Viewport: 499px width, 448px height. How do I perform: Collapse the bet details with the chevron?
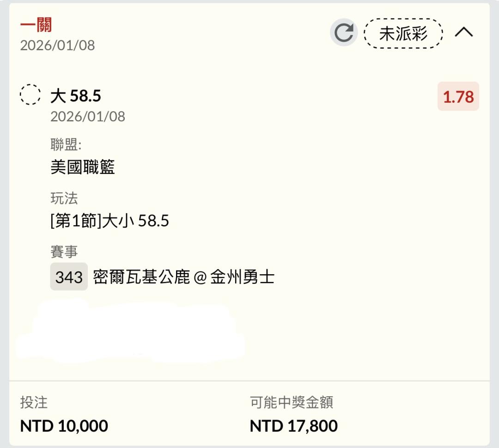(x=464, y=32)
